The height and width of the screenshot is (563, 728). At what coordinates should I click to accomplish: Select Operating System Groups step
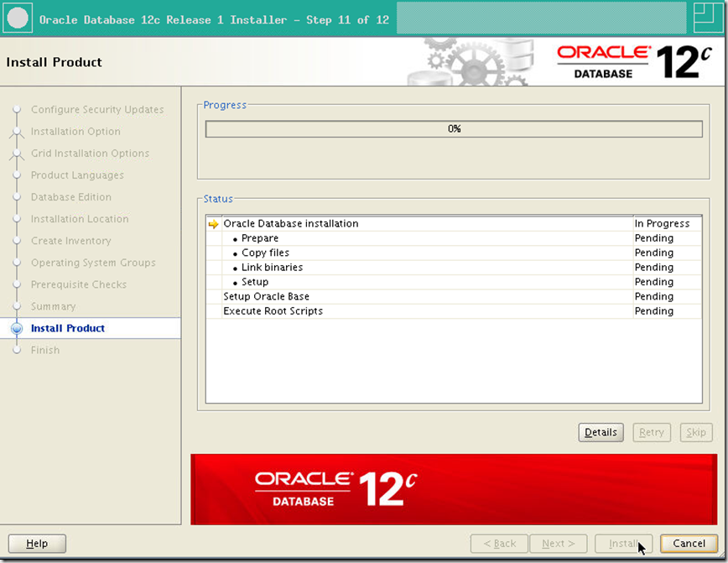[x=93, y=263]
